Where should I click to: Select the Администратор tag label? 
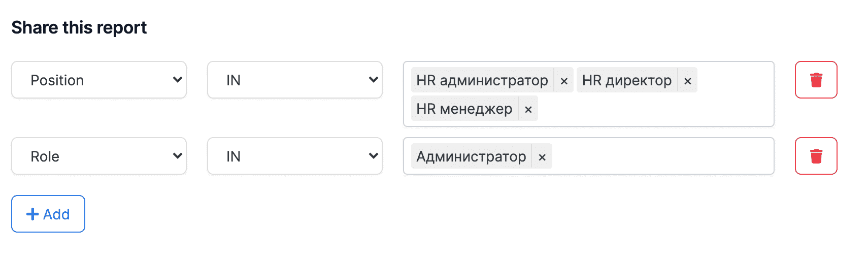tap(471, 156)
